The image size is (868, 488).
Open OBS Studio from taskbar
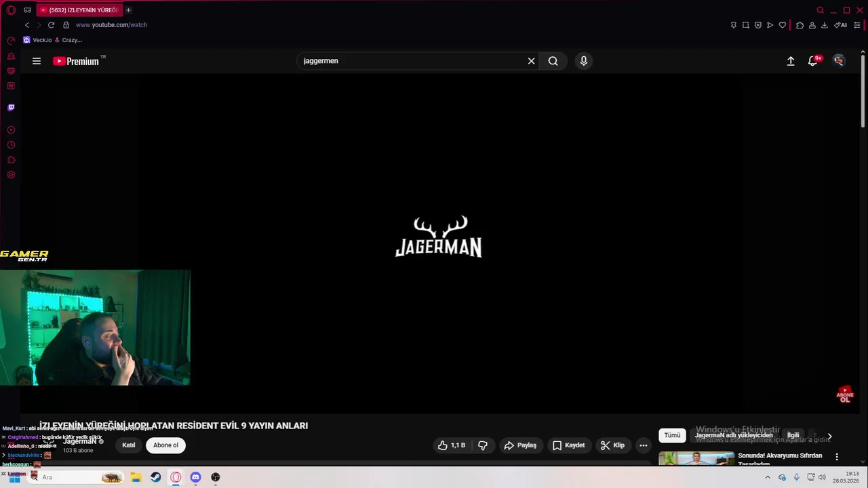click(x=216, y=477)
